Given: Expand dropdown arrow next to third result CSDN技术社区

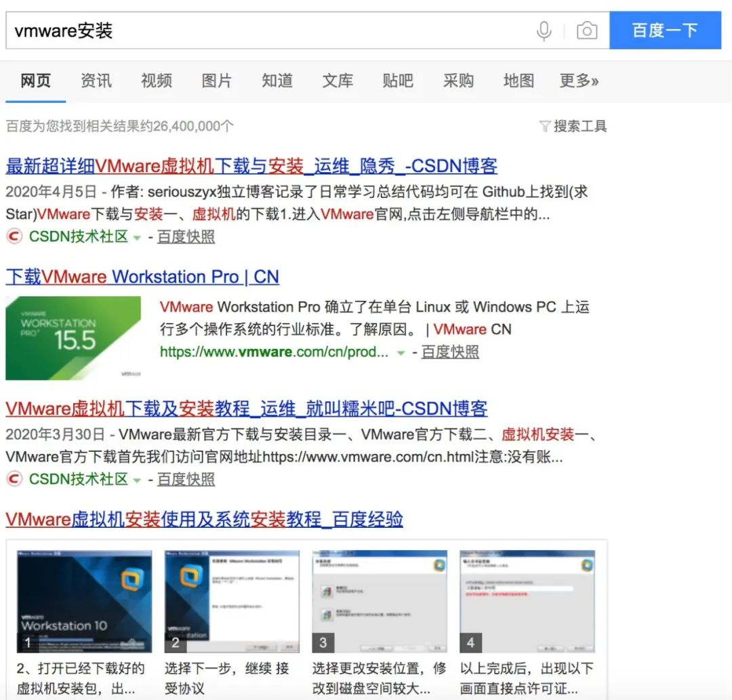Looking at the screenshot, I should (x=137, y=480).
